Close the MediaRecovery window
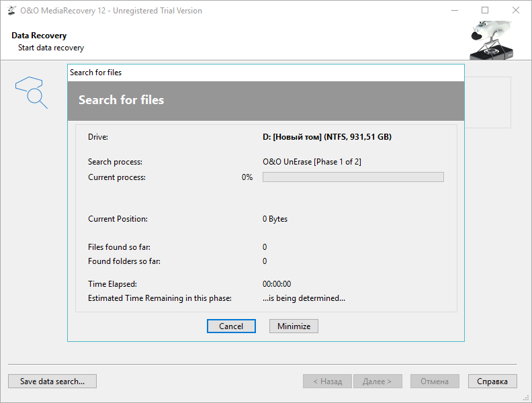The image size is (532, 403). tap(515, 11)
